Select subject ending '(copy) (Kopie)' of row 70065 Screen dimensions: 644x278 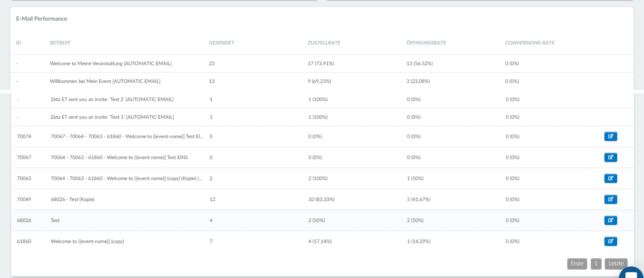point(127,178)
